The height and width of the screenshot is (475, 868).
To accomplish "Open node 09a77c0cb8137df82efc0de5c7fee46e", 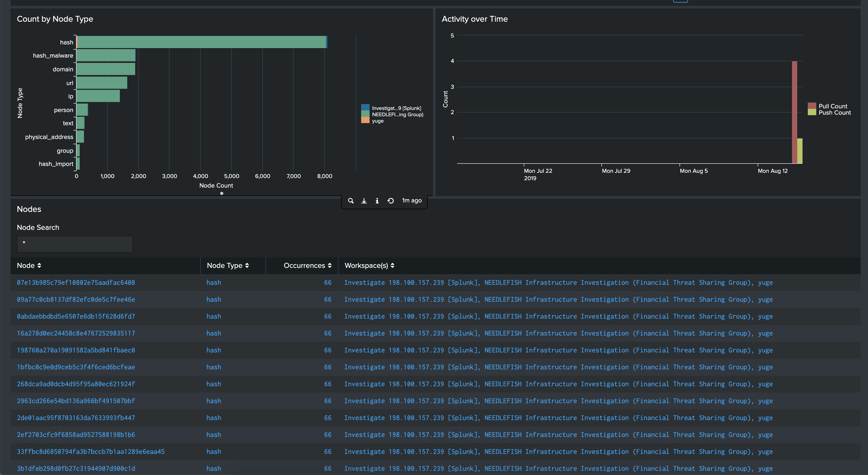I will [x=76, y=300].
